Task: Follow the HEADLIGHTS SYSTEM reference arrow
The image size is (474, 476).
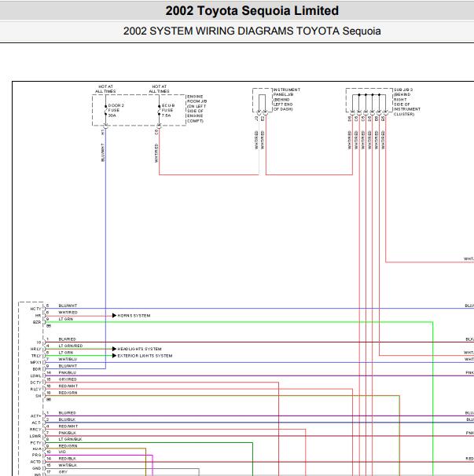Action: [137, 349]
